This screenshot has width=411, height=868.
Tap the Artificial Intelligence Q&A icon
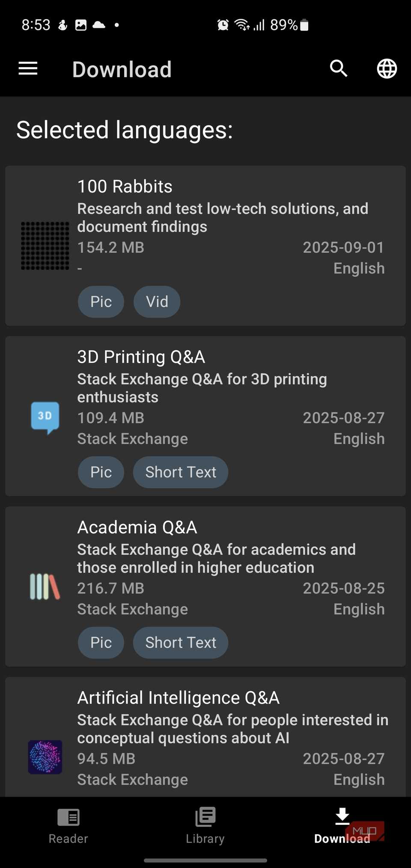[x=45, y=757]
